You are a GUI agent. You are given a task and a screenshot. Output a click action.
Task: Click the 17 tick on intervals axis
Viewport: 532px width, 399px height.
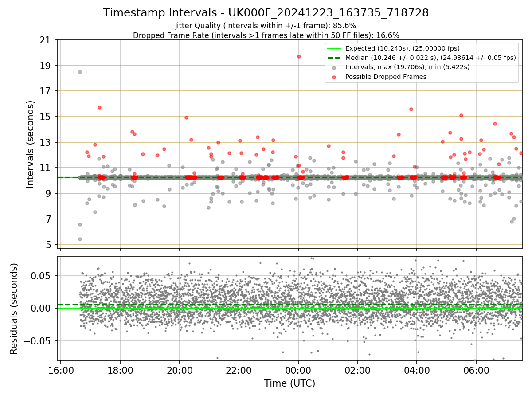click(45, 91)
